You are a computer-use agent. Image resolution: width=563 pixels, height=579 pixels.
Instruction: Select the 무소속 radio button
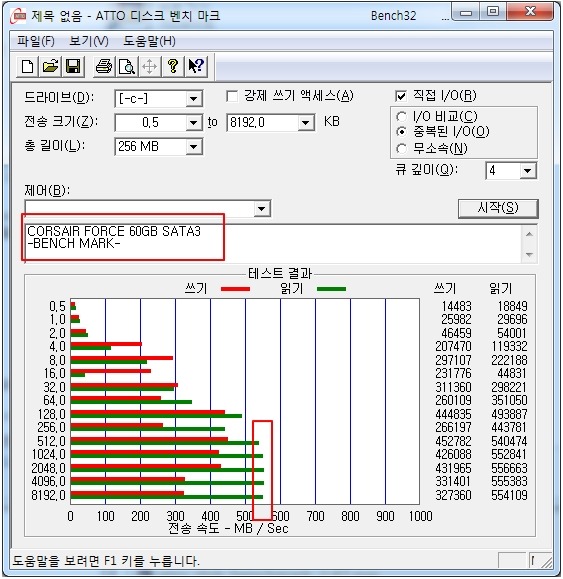click(401, 149)
